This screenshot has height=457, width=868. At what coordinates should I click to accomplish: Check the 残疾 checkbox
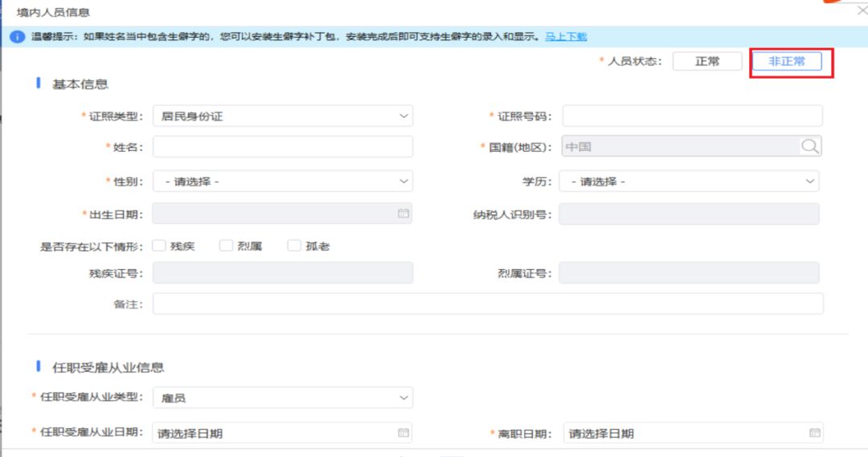click(159, 246)
